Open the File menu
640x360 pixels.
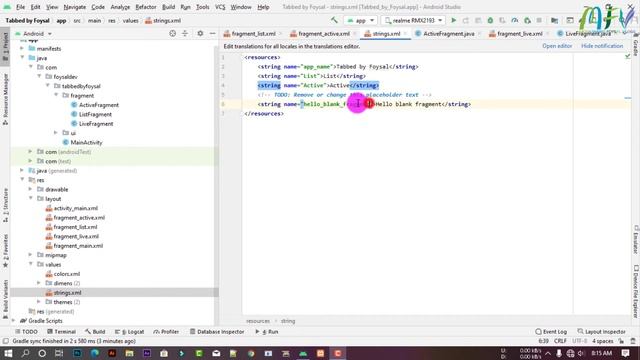coord(20,7)
